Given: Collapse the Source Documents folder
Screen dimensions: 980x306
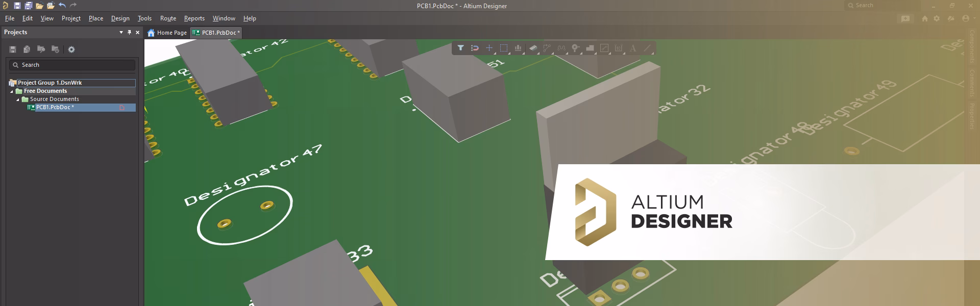Looking at the screenshot, I should pyautogui.click(x=18, y=99).
